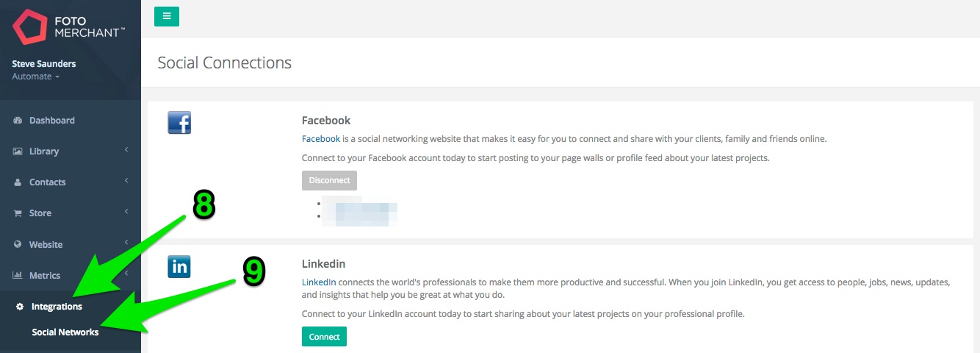
Task: Click the Website globe icon
Action: tap(18, 244)
